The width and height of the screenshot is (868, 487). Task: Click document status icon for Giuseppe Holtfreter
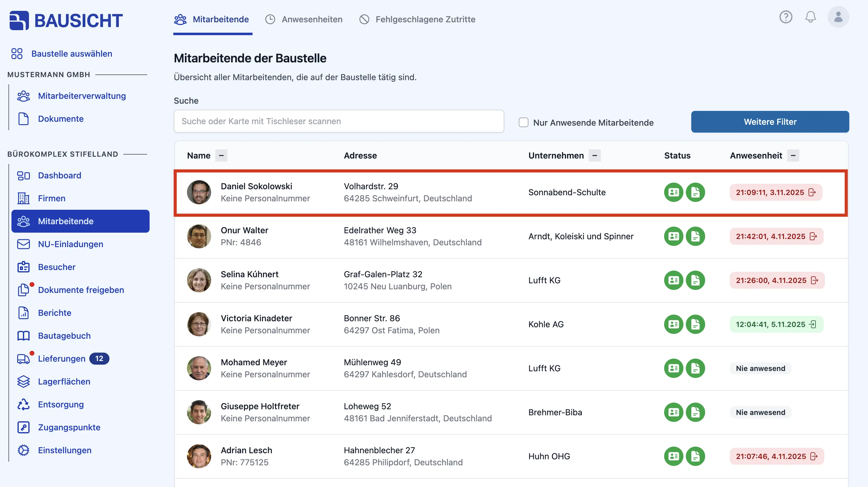695,412
